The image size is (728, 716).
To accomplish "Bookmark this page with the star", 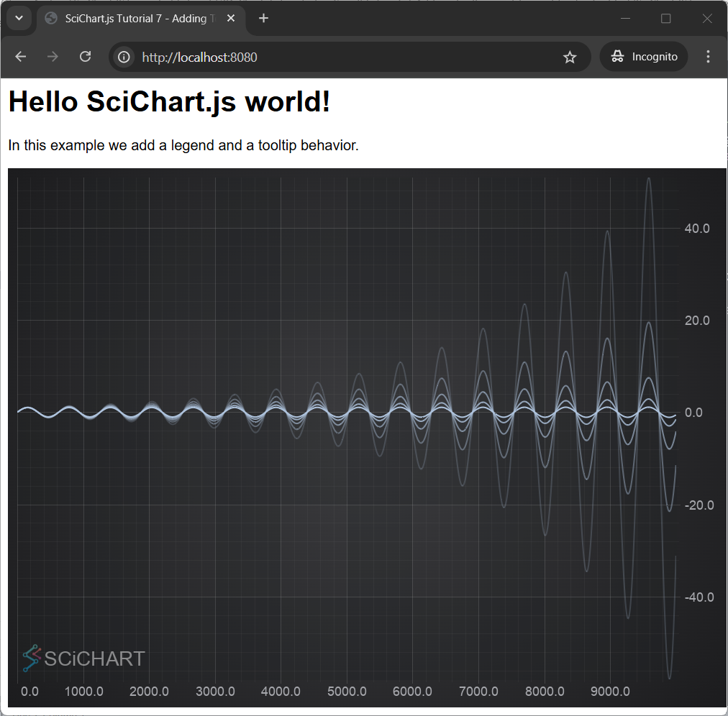I will click(570, 57).
